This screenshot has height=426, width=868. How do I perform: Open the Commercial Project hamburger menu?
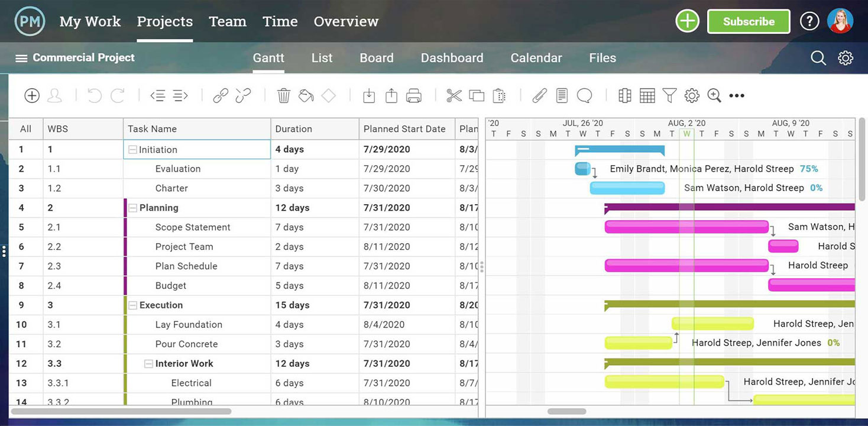click(21, 58)
